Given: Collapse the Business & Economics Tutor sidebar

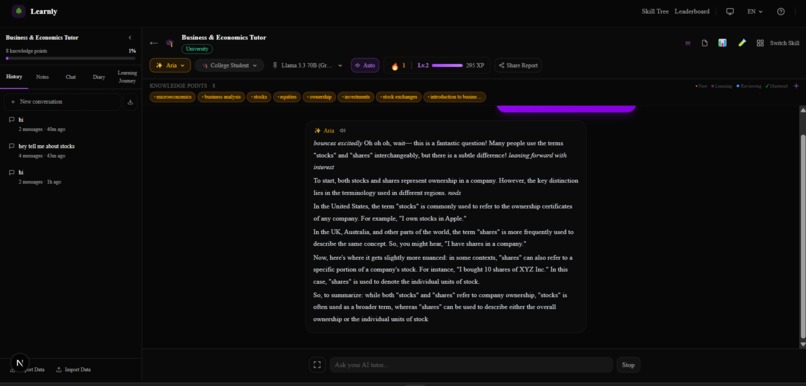Looking at the screenshot, I should (130, 38).
